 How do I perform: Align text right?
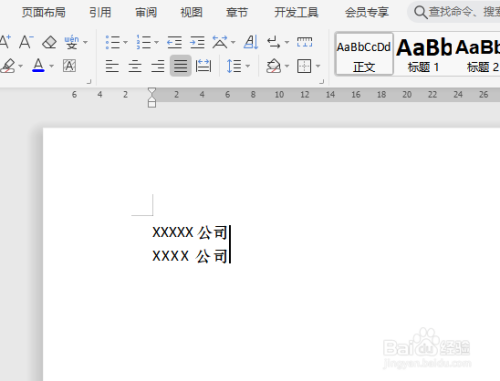pyautogui.click(x=158, y=66)
